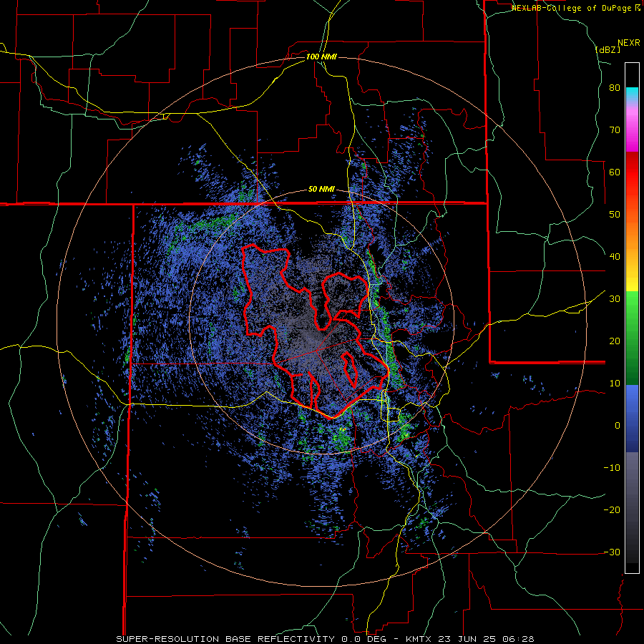Screen dimensions: 644x644
Task: Click the -30 value on the dBZ scale
Action: click(612, 552)
